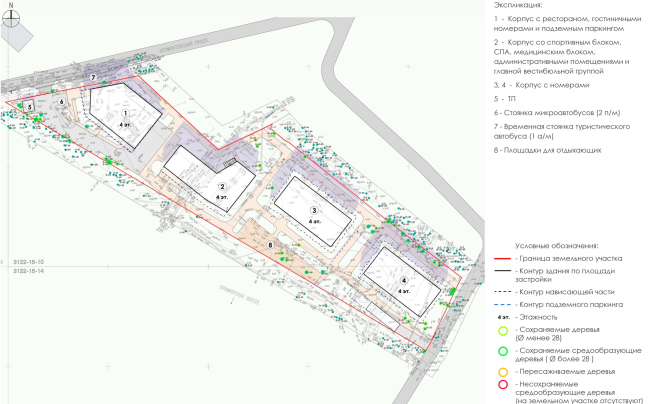The height and width of the screenshot is (404, 650).
Task: Click circled marker 3 on the building
Action: tap(314, 210)
